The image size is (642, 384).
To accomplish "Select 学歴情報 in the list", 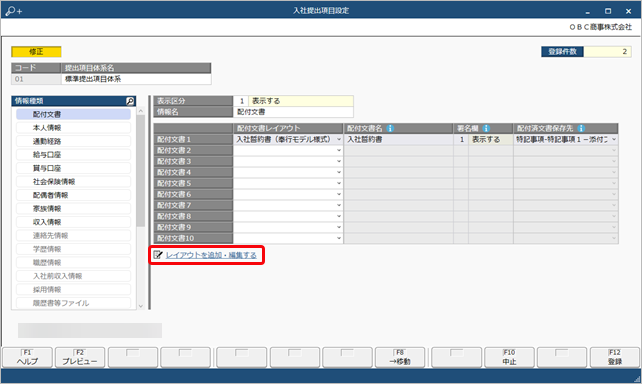I will [73, 249].
